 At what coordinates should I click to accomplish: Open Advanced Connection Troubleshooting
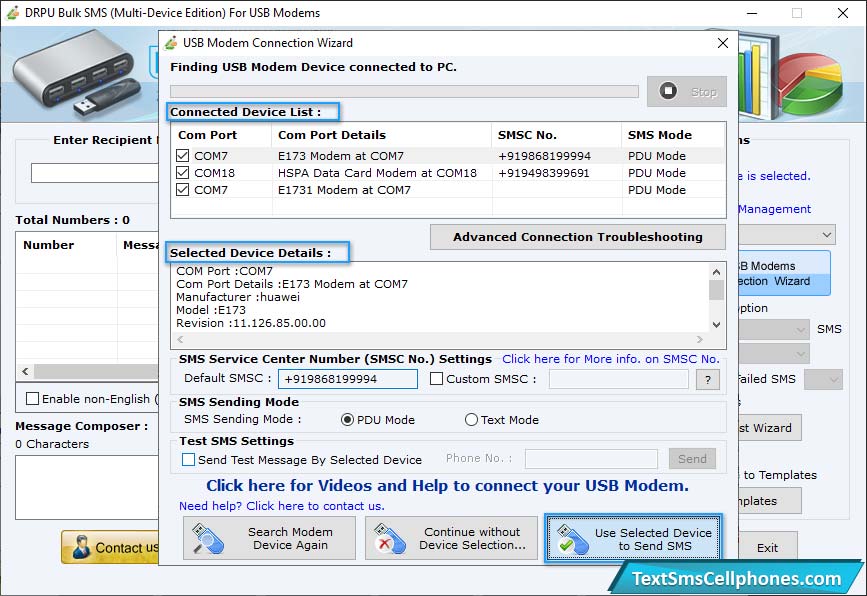click(x=578, y=237)
